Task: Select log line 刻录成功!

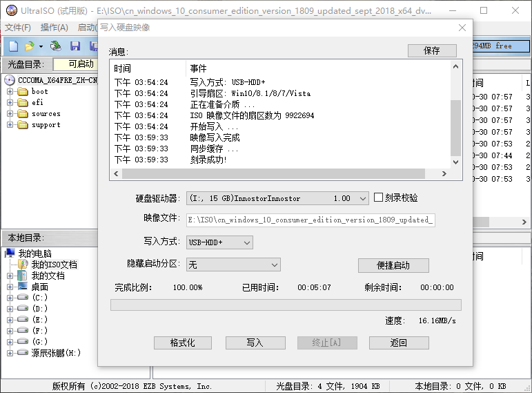Action: click(x=208, y=160)
